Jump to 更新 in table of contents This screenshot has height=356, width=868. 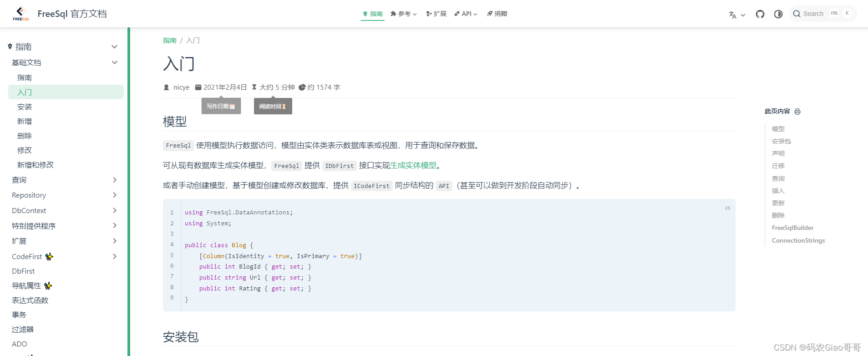click(778, 203)
